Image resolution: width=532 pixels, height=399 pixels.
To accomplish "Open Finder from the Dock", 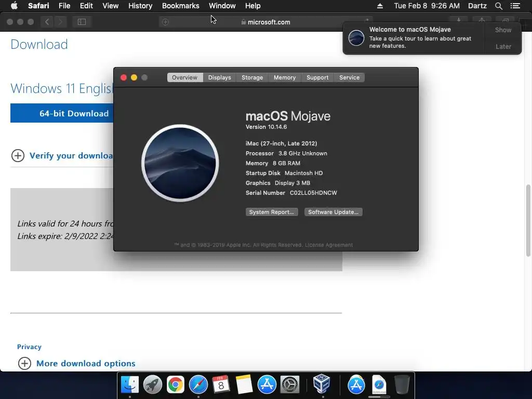I will (130, 384).
